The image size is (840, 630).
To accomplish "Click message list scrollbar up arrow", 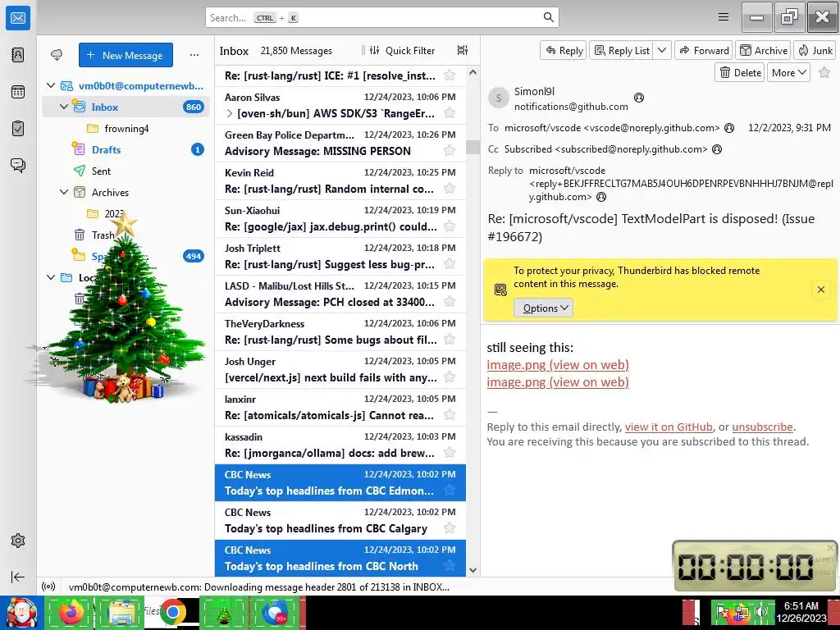I will tap(472, 72).
